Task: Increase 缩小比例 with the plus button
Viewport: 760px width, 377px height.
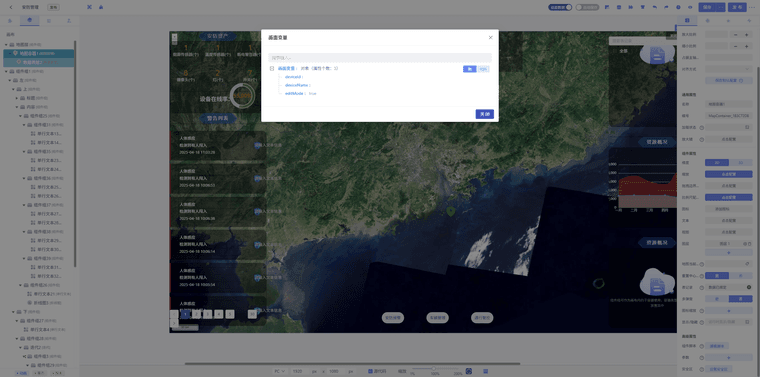Action: [747, 46]
